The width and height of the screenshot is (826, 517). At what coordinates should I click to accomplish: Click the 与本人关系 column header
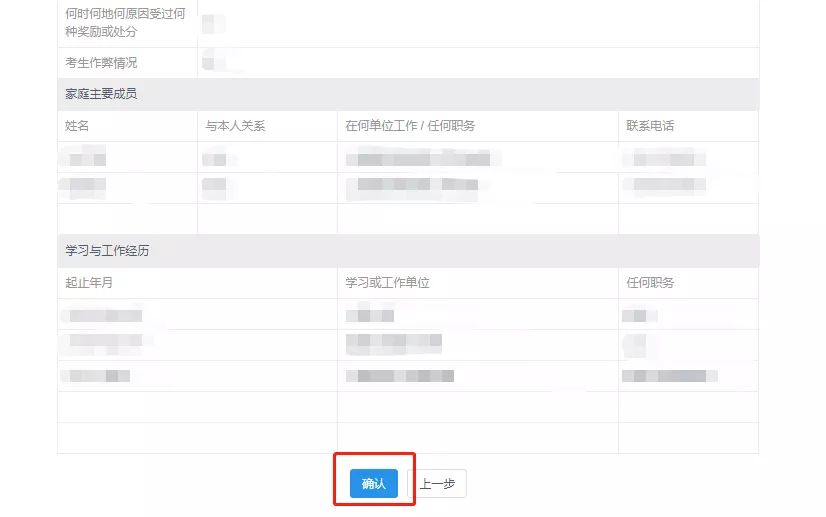[235, 126]
